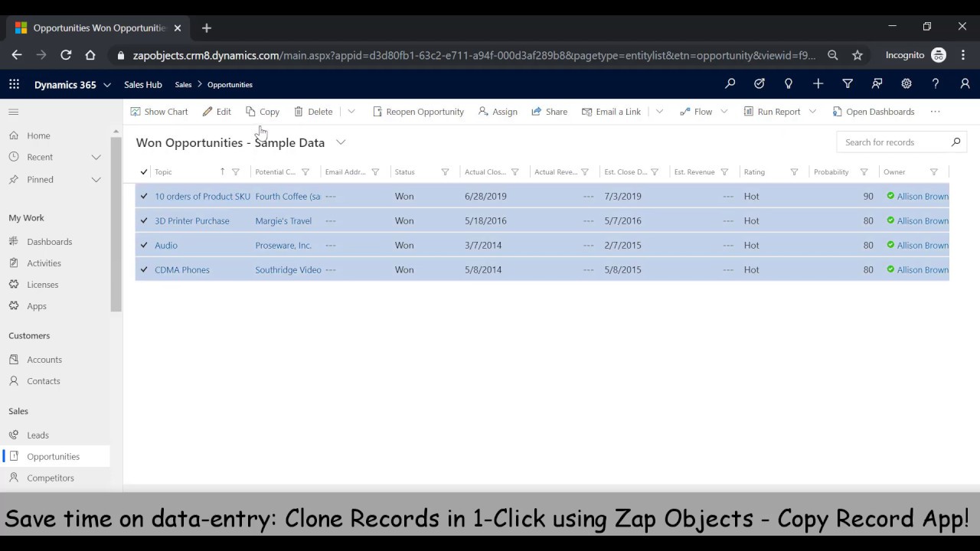Viewport: 980px width, 551px height.
Task: Click Show Chart command
Action: coord(159,112)
